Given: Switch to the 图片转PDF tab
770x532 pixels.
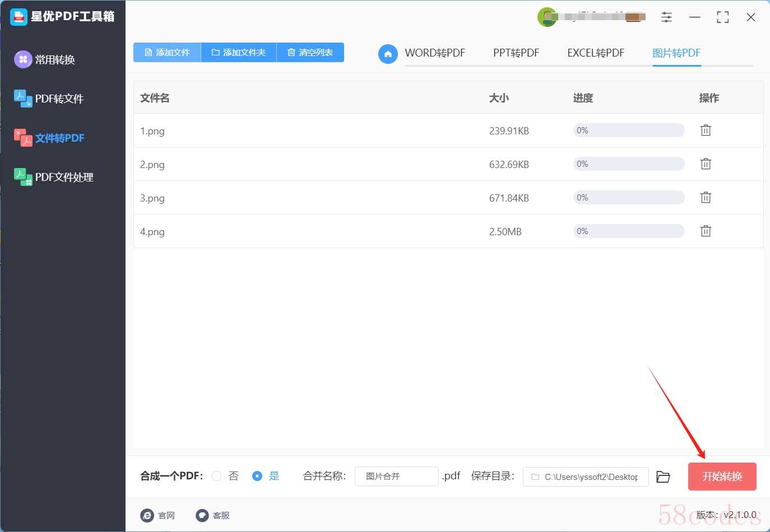Looking at the screenshot, I should click(676, 53).
